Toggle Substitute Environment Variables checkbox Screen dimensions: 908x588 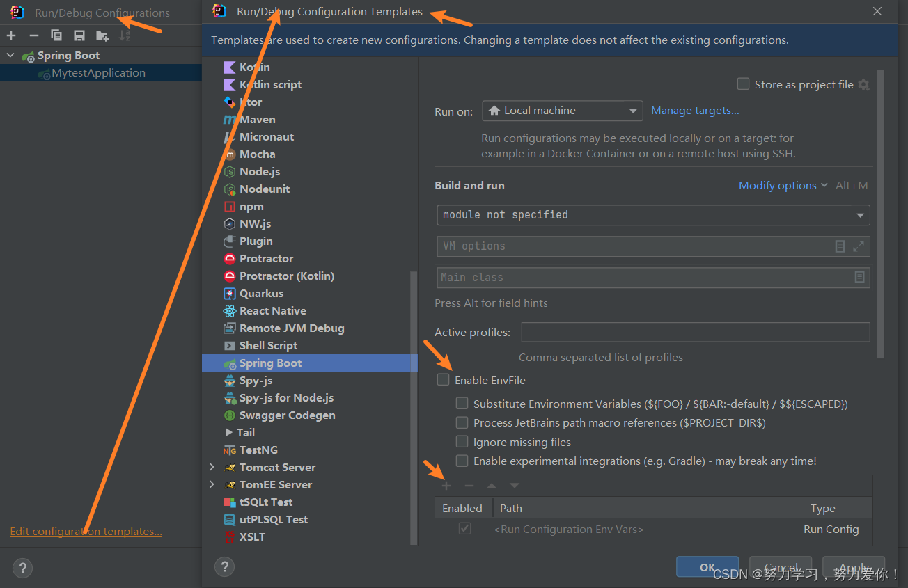coord(462,403)
